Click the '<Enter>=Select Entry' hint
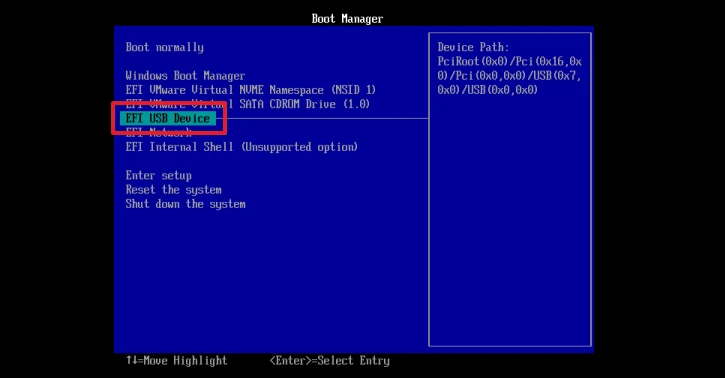725x378 pixels. coord(330,360)
